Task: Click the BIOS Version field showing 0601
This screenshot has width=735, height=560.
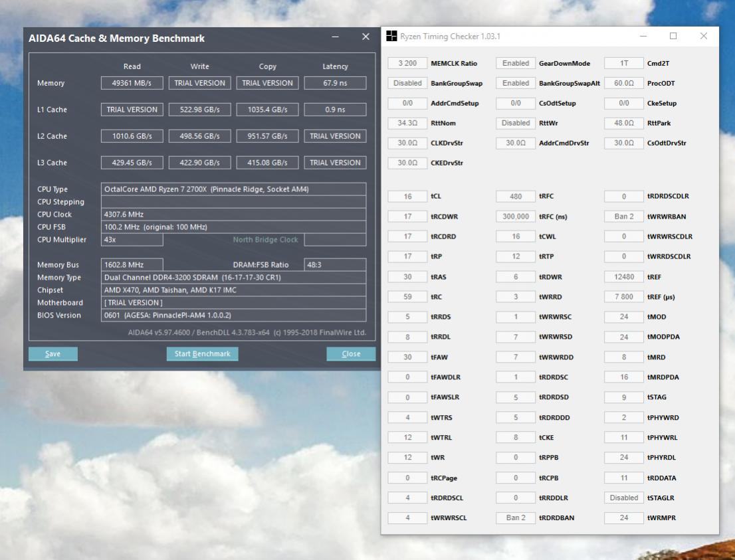Action: coord(233,316)
